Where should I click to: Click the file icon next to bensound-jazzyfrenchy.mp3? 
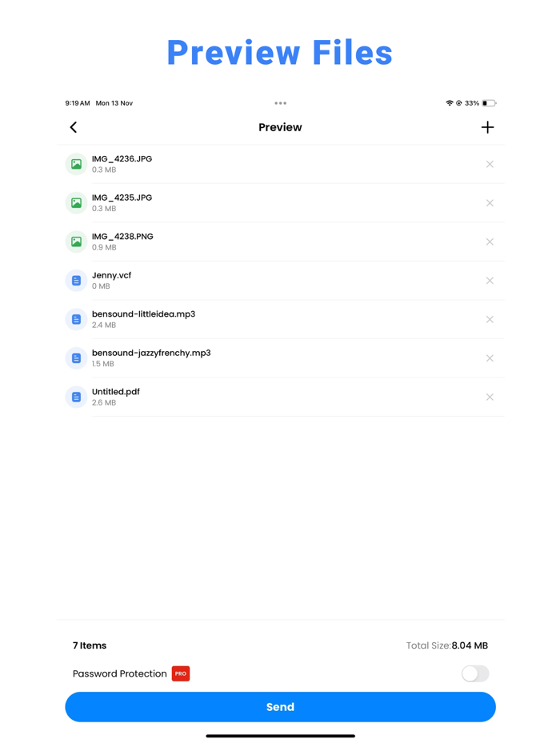pyautogui.click(x=75, y=358)
